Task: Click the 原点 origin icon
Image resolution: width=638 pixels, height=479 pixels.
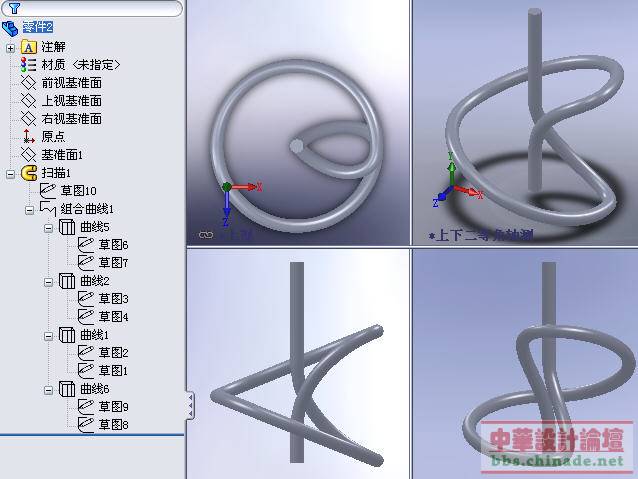Action: click(x=28, y=136)
